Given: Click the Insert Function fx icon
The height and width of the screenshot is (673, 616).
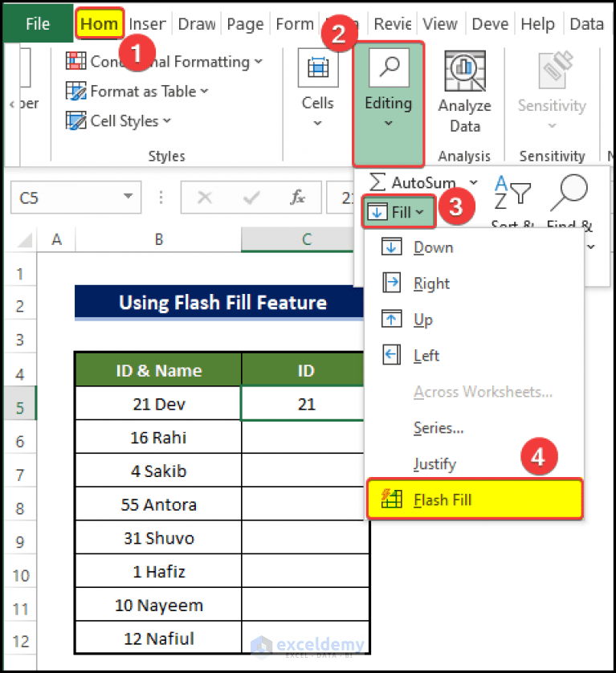Looking at the screenshot, I should coord(297,197).
